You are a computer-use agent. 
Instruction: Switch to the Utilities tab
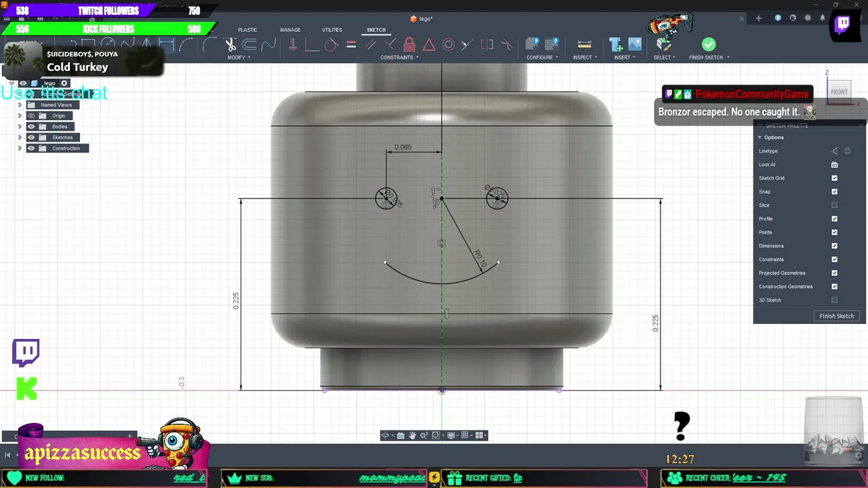[x=332, y=30]
